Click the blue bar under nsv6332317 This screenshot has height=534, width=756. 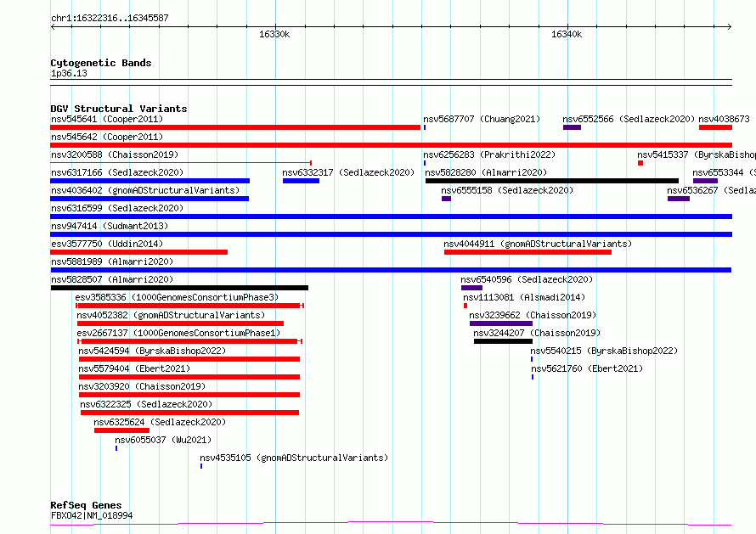point(301,181)
